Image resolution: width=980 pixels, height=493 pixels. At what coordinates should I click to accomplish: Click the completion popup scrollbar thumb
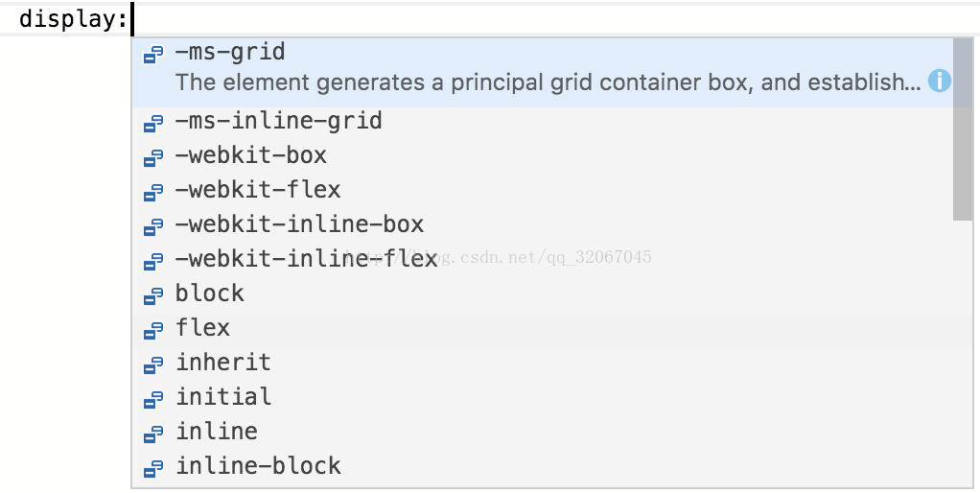click(963, 129)
